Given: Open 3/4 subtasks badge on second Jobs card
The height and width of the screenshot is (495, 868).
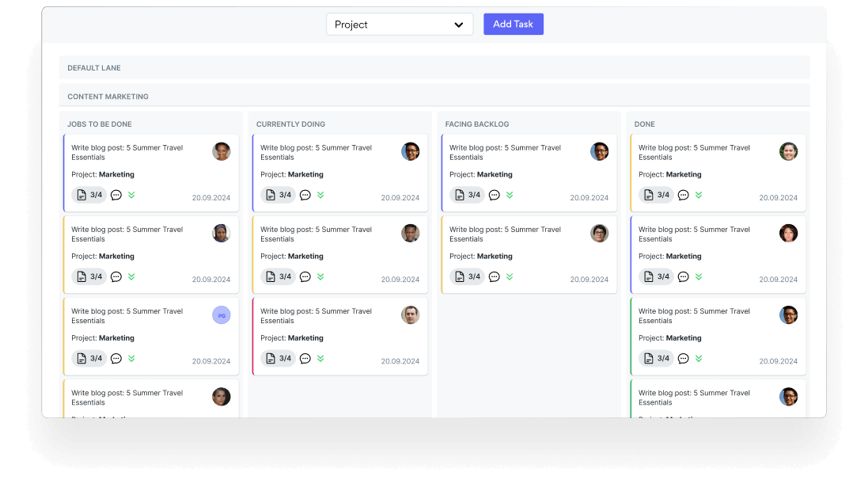Looking at the screenshot, I should tap(89, 276).
